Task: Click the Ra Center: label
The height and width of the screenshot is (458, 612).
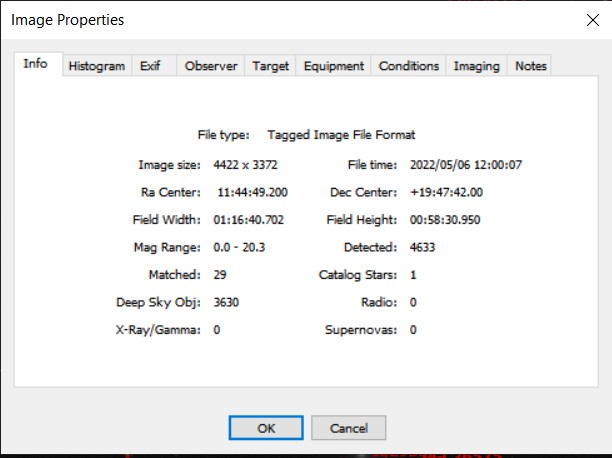Action: (x=171, y=192)
